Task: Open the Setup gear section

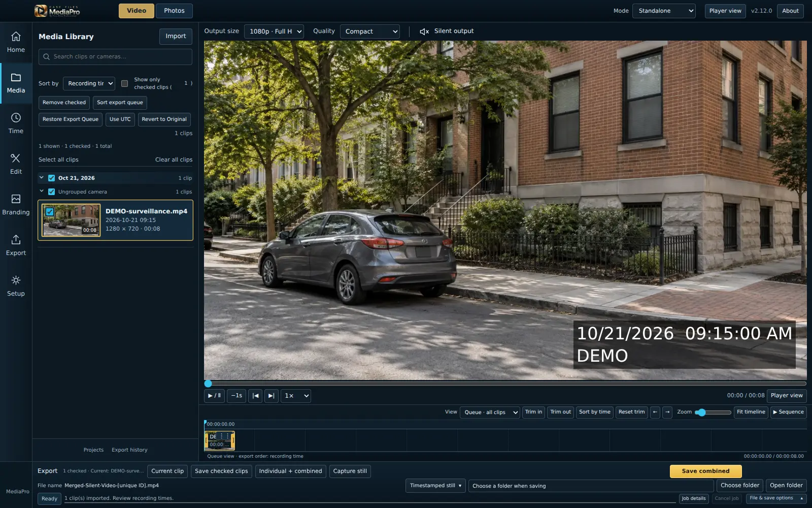Action: pos(16,287)
